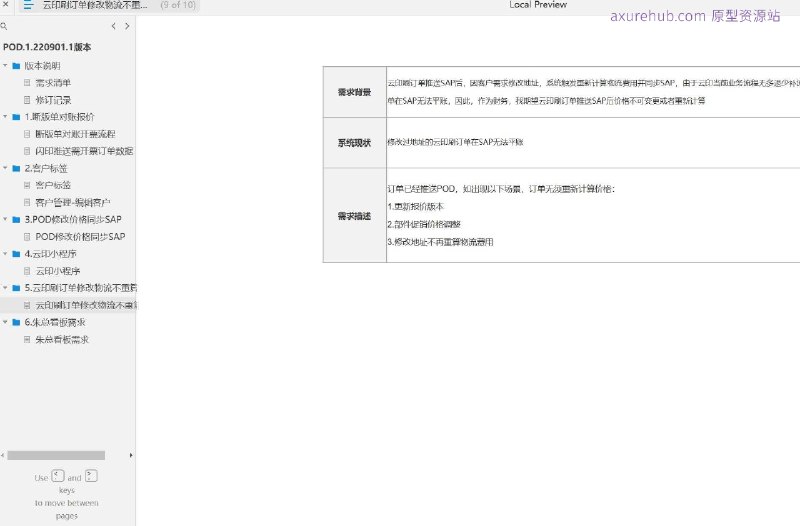Click the page icon beside 修订记录
The height and width of the screenshot is (526, 800).
pyautogui.click(x=27, y=100)
